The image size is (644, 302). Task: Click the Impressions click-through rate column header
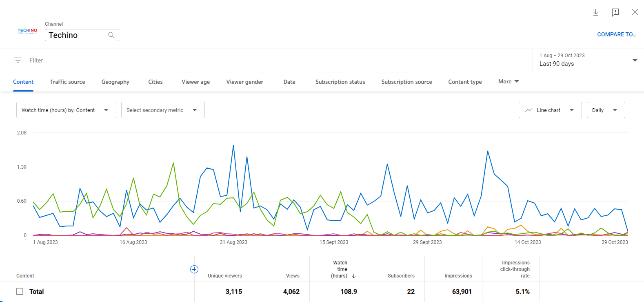pyautogui.click(x=515, y=269)
